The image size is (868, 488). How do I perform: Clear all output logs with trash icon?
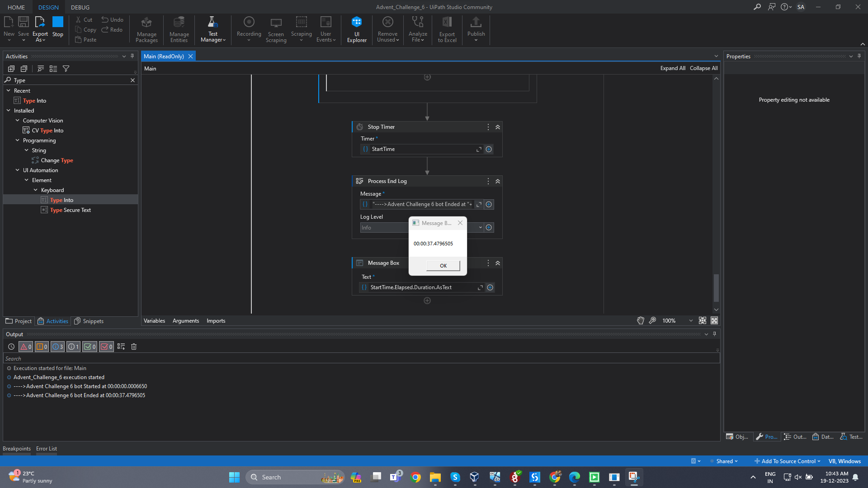click(134, 347)
